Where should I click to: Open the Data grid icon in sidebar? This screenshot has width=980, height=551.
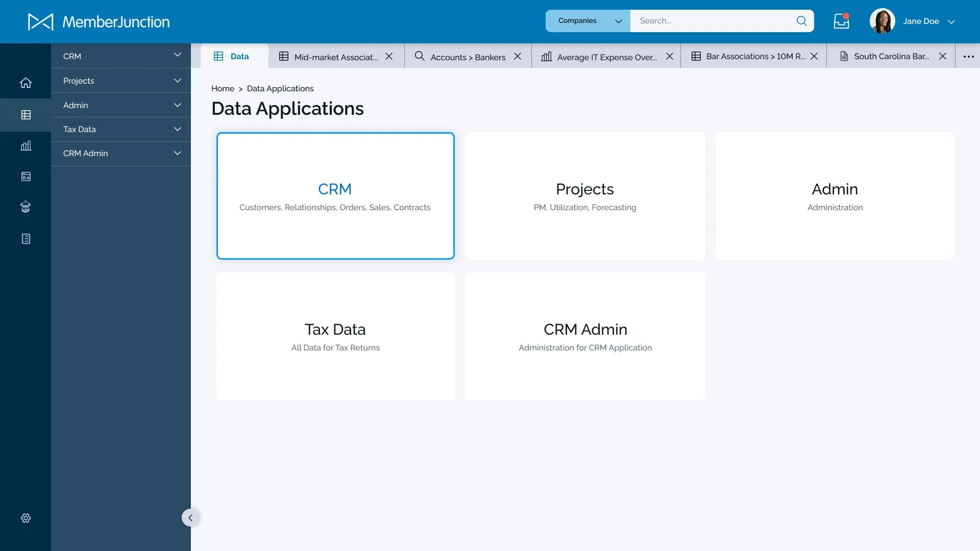26,115
